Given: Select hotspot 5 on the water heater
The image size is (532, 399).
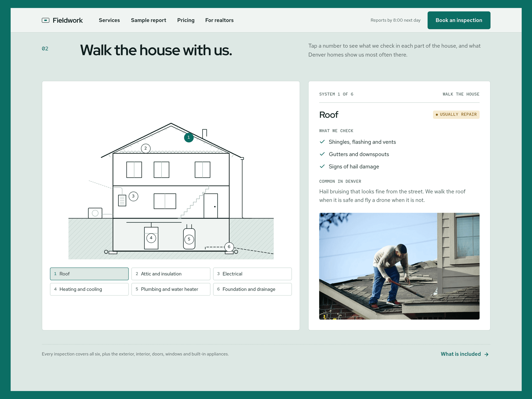Looking at the screenshot, I should [x=189, y=239].
